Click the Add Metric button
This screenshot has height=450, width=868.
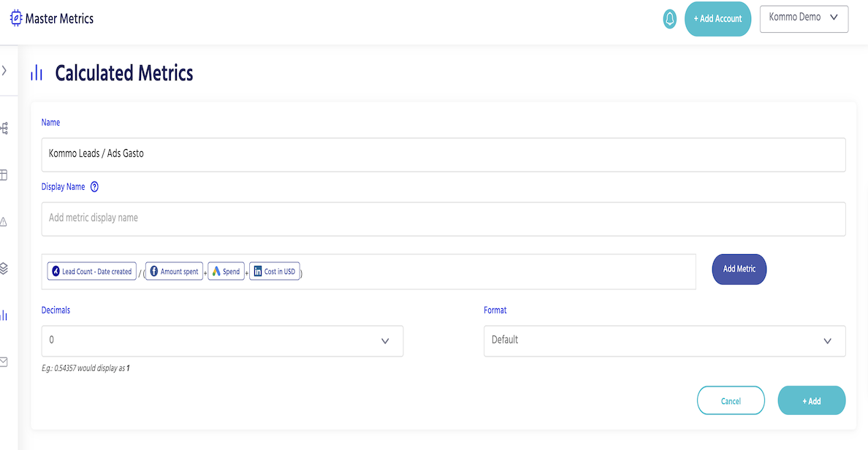pyautogui.click(x=739, y=269)
